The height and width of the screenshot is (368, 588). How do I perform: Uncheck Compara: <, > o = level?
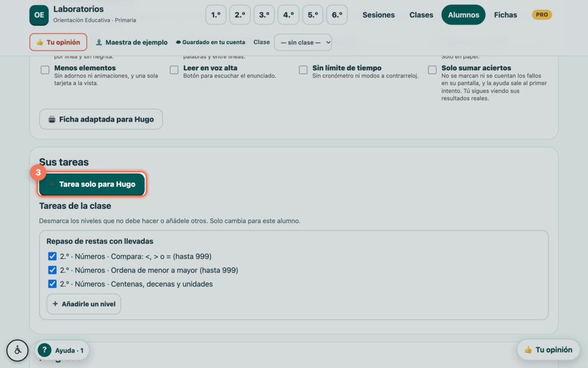coord(52,256)
